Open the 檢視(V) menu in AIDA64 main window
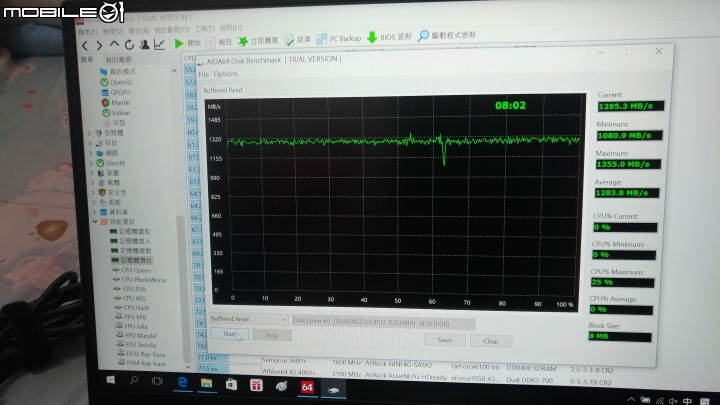The width and height of the screenshot is (720, 405). coord(113,32)
